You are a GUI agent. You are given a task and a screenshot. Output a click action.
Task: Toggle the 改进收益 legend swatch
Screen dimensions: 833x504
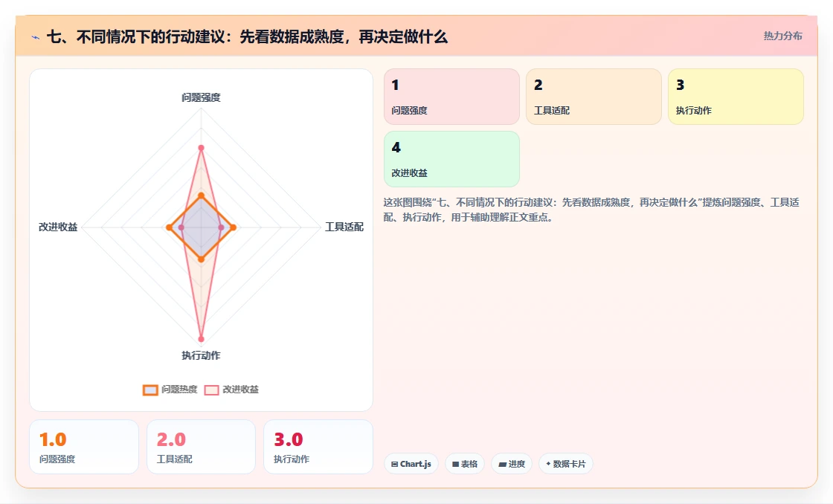coord(211,390)
